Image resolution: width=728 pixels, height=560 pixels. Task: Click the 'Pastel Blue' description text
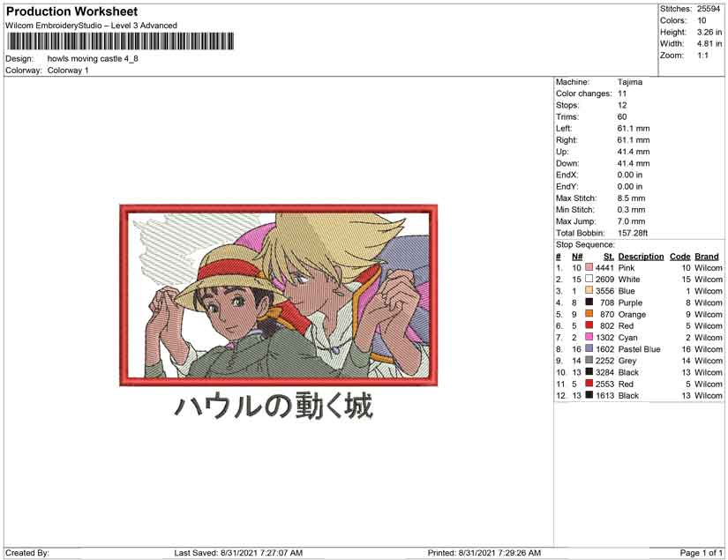[x=640, y=349]
